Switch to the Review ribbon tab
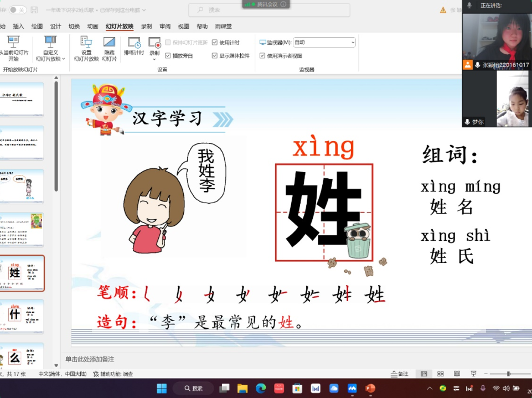Screen dimensions: 532x398 point(165,26)
